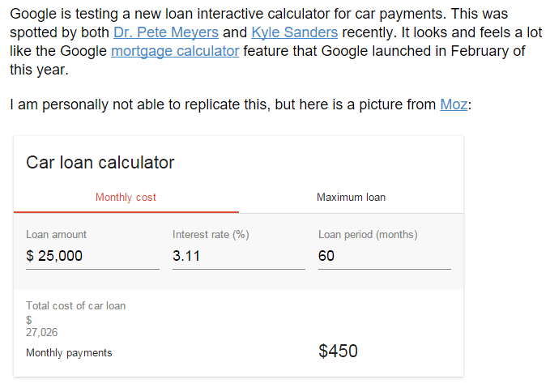Click the Car loan calculator heading

(x=100, y=162)
